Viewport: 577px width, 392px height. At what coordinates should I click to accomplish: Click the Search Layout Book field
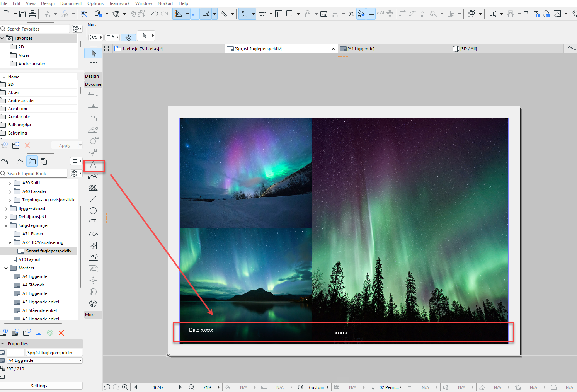pos(35,174)
